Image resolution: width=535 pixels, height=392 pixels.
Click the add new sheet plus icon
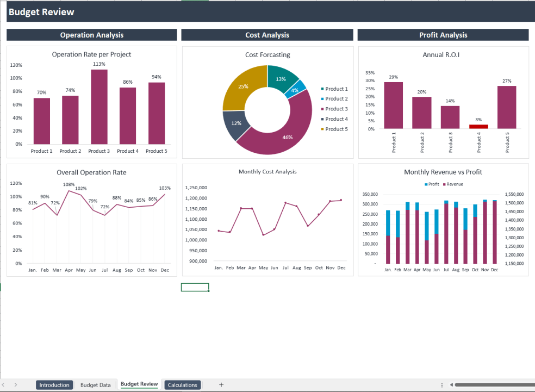click(x=221, y=384)
